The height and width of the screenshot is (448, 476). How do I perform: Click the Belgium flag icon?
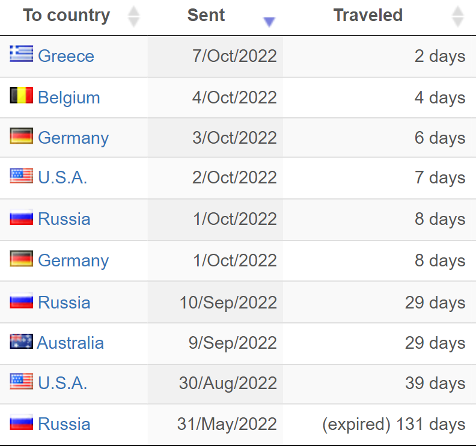tap(21, 96)
